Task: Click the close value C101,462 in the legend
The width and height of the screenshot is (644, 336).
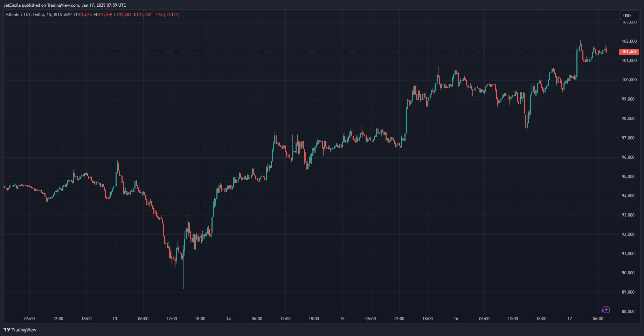Action: (x=143, y=15)
